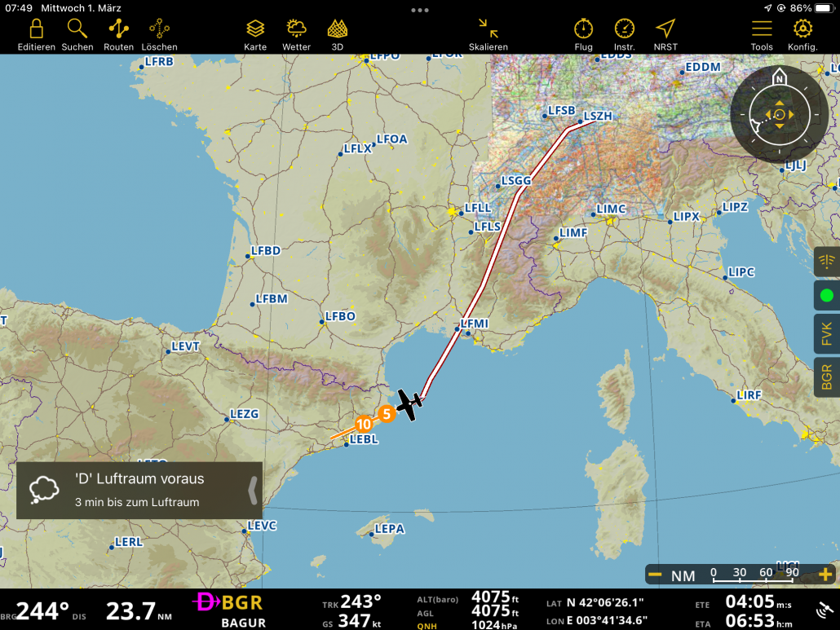The width and height of the screenshot is (840, 630).
Task: Collapse the 'D' Luftraum voraus warning
Action: [x=253, y=490]
